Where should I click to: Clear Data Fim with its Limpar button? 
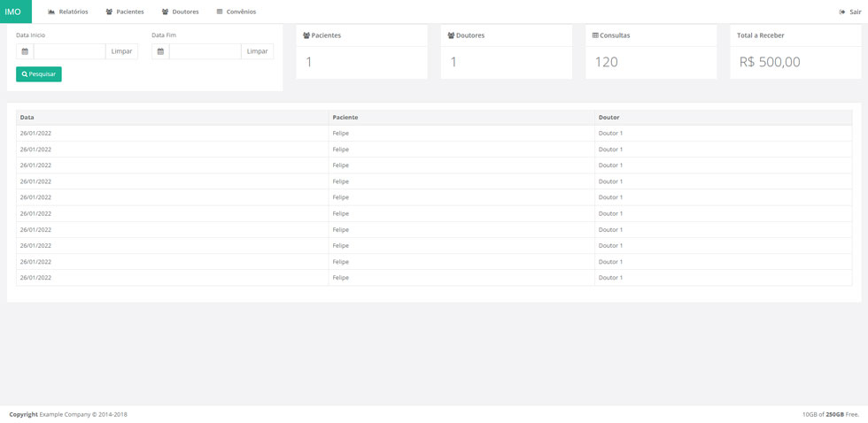click(257, 51)
